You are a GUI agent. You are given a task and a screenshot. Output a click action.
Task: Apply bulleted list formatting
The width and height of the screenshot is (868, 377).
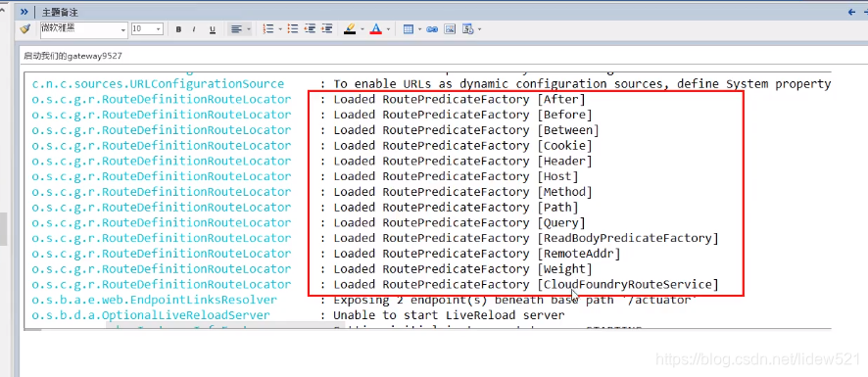(293, 29)
